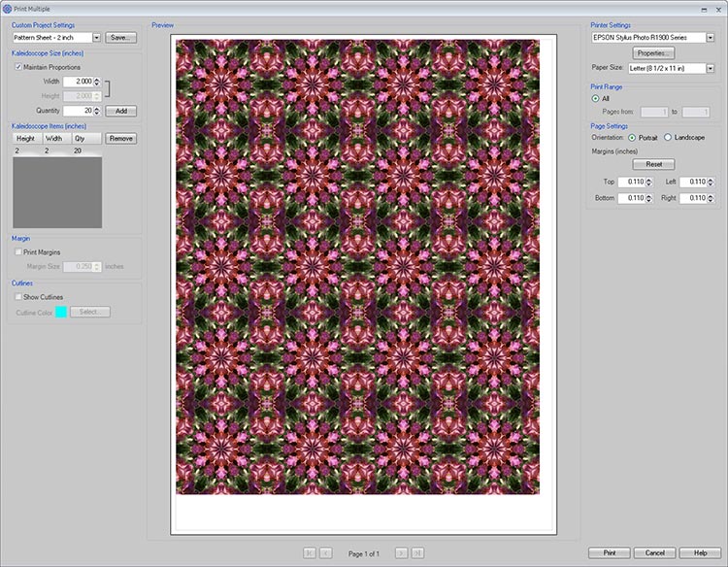Click the Right margin value field
728x567 pixels.
(693, 198)
